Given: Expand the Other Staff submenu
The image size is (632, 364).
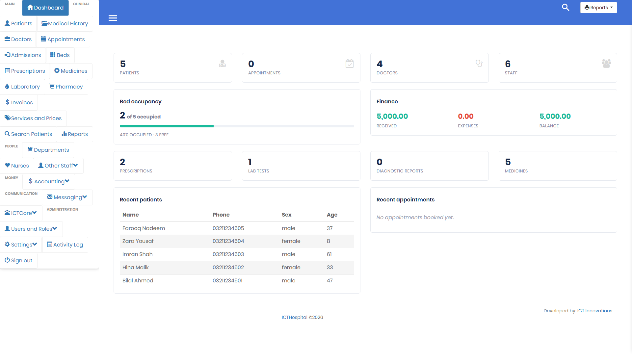Looking at the screenshot, I should (59, 166).
